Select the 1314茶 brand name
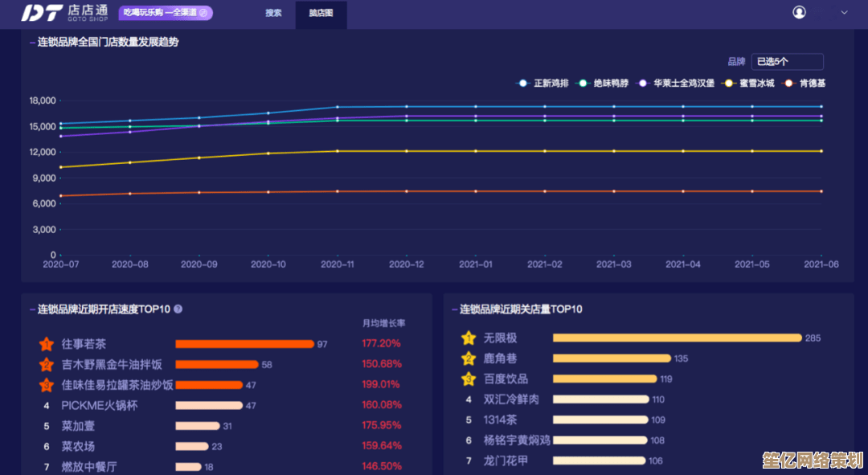 (x=501, y=420)
